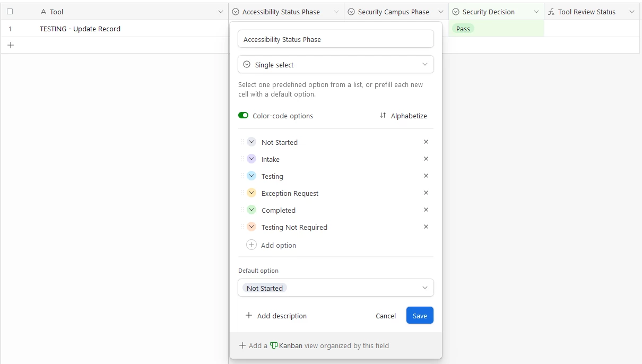Click the add row plus icon

pyautogui.click(x=11, y=46)
